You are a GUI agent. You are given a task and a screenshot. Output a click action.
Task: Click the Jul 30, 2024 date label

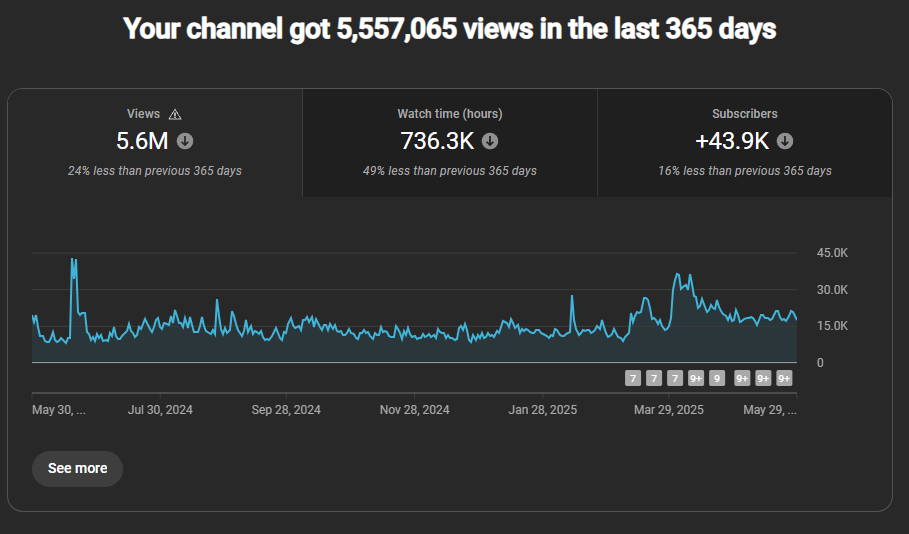(160, 410)
